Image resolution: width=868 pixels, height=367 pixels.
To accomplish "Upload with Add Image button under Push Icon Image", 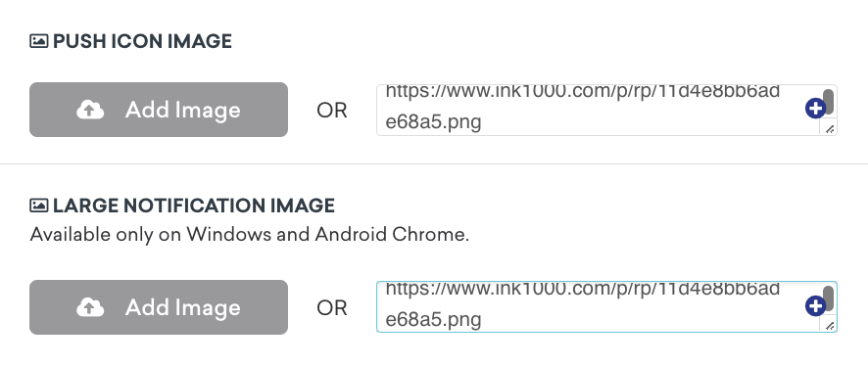I will click(x=159, y=110).
